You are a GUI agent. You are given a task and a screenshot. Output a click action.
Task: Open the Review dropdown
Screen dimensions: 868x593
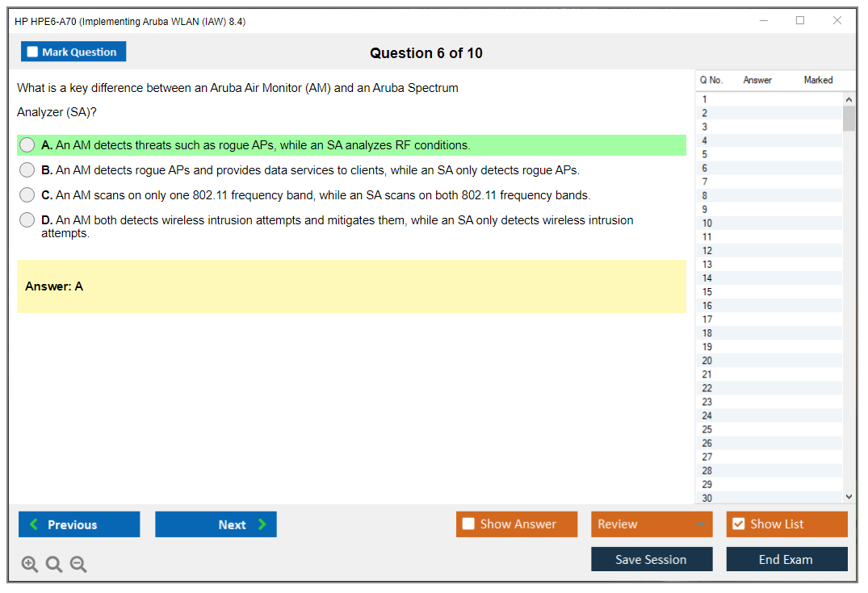(x=652, y=524)
